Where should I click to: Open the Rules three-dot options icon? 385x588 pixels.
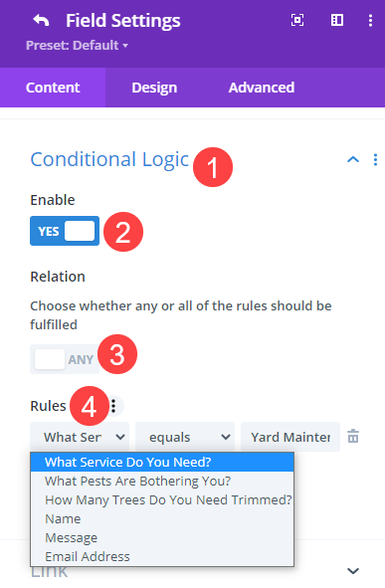[x=113, y=405]
